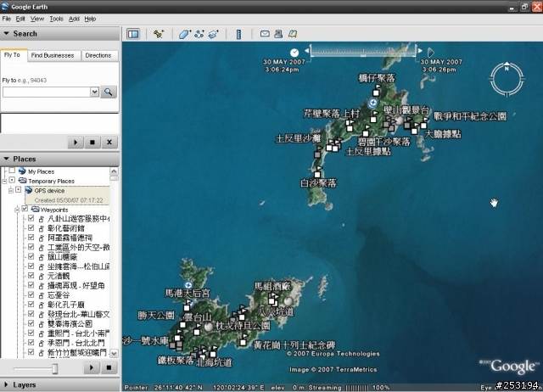Click the time range slider bar
Screen dimensions: 543x392
click(363, 51)
